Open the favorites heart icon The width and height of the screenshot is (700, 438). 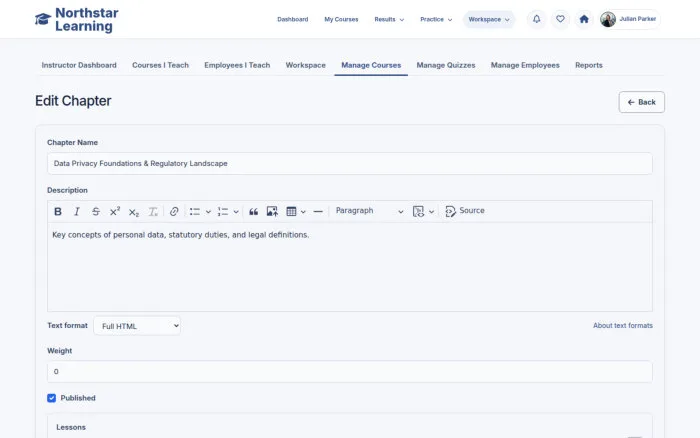tap(560, 19)
